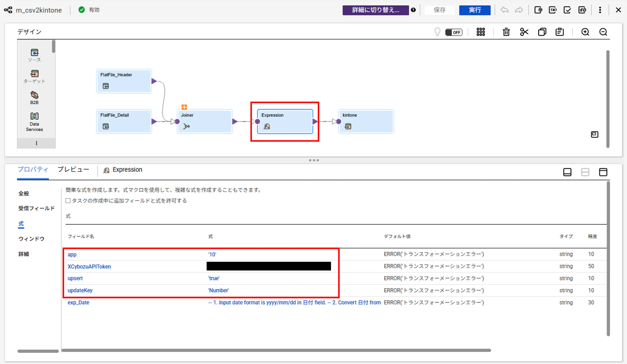Click the delete trash icon in design toolbar
The image size is (627, 364).
(506, 32)
